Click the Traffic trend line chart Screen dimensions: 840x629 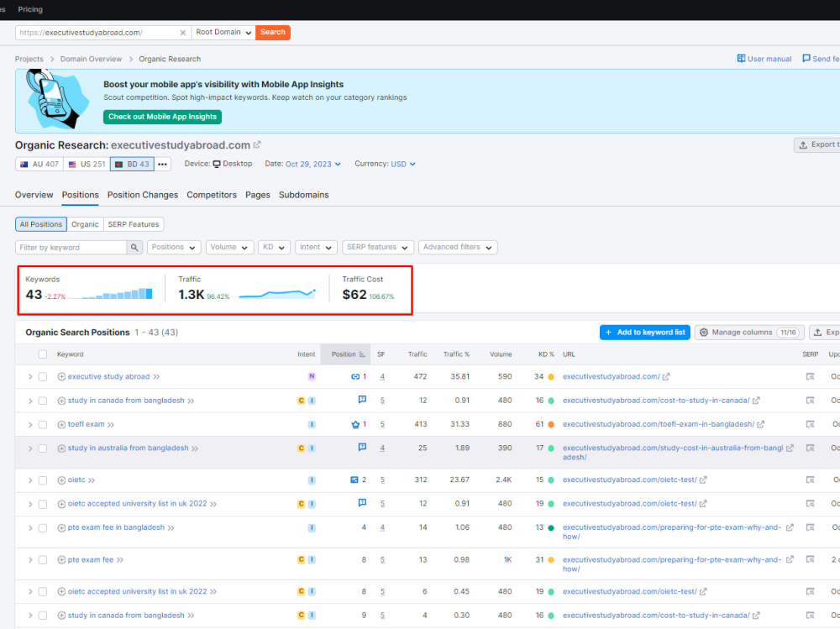(277, 293)
